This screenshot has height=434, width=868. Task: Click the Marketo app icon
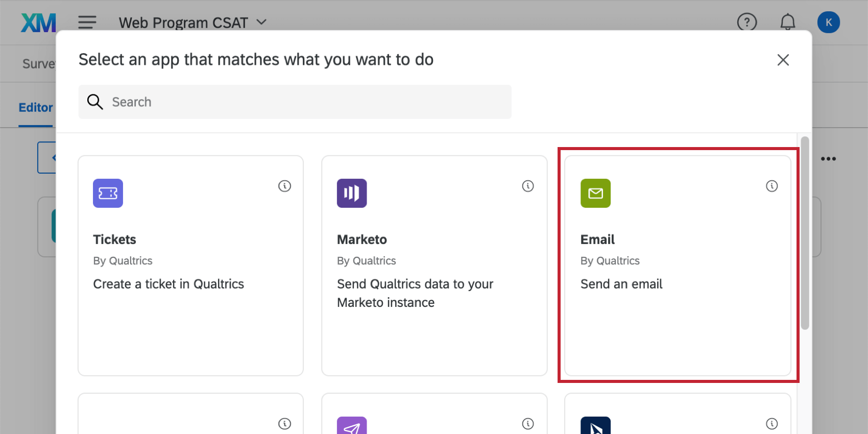pyautogui.click(x=352, y=193)
